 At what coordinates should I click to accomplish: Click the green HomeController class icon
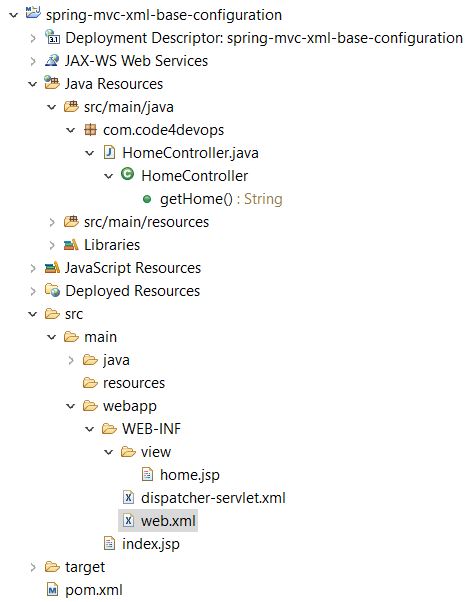[x=127, y=175]
